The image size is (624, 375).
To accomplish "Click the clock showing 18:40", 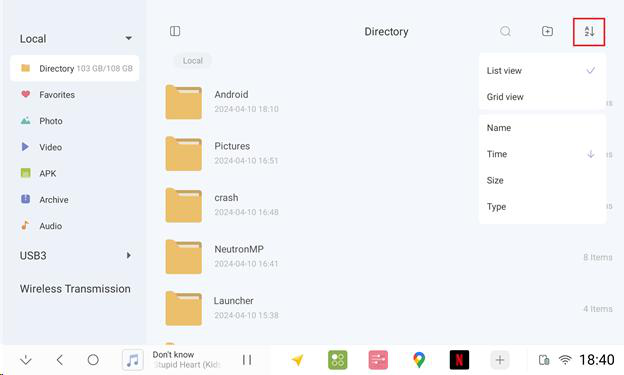I will [x=597, y=360].
